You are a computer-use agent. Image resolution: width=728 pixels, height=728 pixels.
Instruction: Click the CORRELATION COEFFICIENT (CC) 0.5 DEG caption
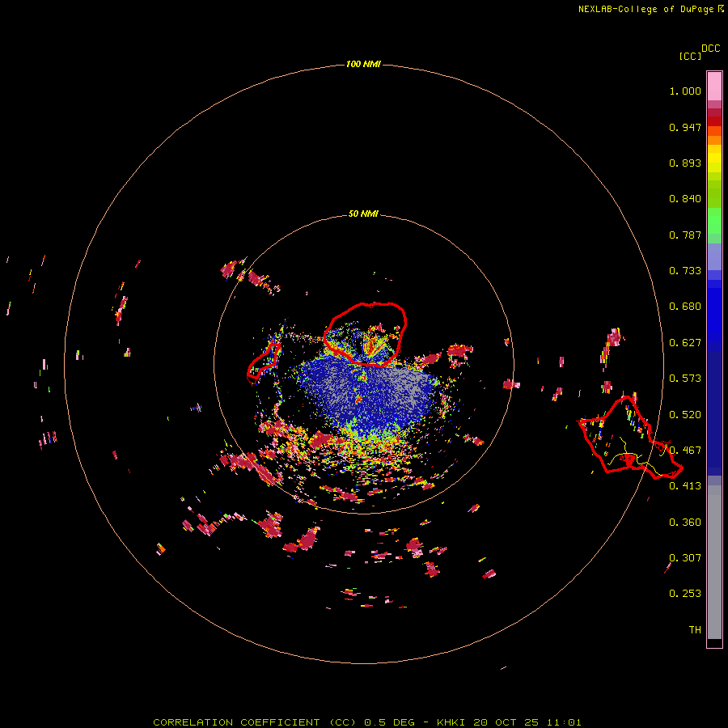point(284,722)
